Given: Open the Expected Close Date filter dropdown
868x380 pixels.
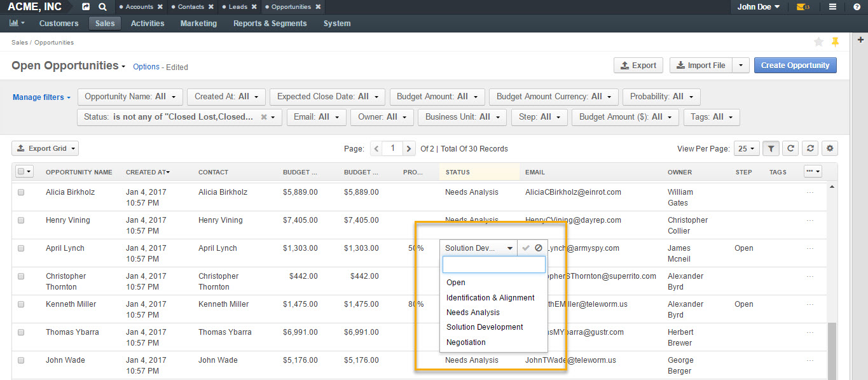Looking at the screenshot, I should pos(327,97).
